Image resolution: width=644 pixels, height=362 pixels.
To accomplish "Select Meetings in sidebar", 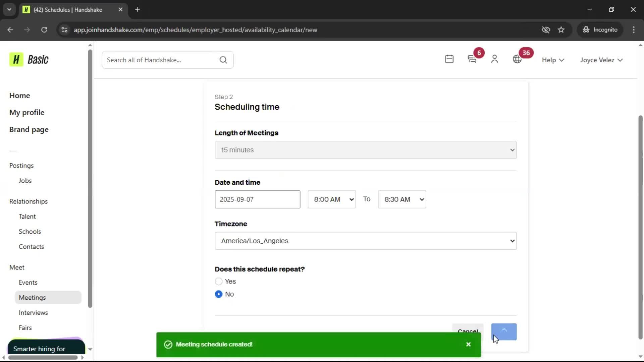I will click(x=48, y=298).
